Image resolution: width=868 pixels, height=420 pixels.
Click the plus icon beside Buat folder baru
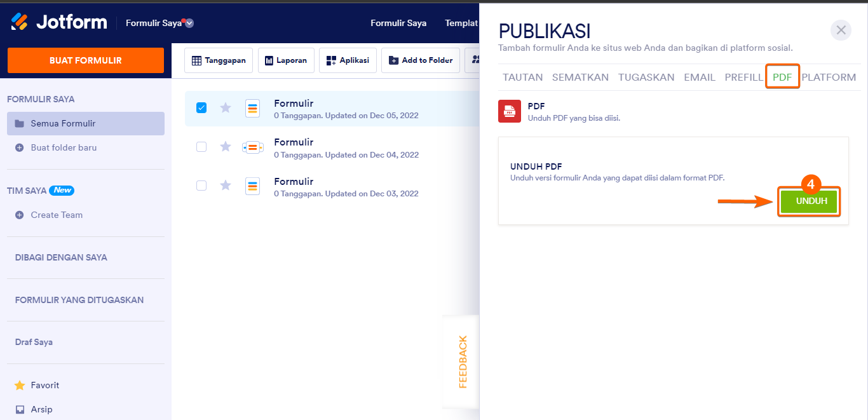tap(20, 147)
